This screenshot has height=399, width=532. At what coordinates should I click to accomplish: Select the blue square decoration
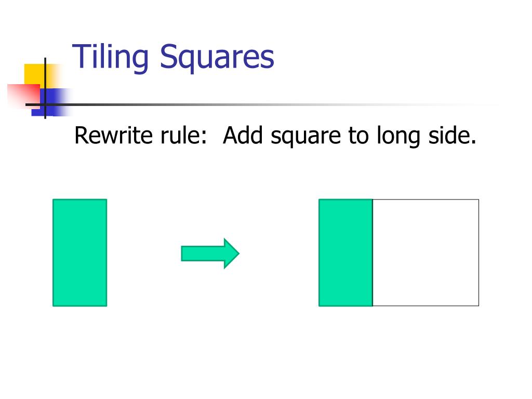click(x=51, y=102)
